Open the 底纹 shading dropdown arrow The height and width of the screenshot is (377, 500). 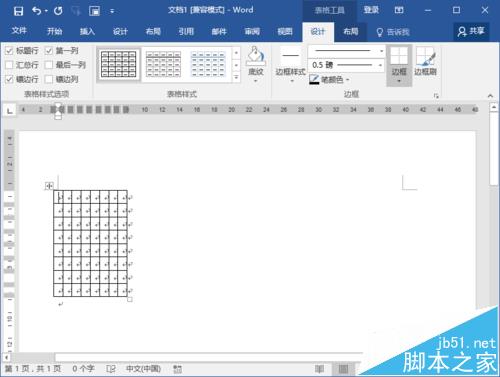(256, 81)
